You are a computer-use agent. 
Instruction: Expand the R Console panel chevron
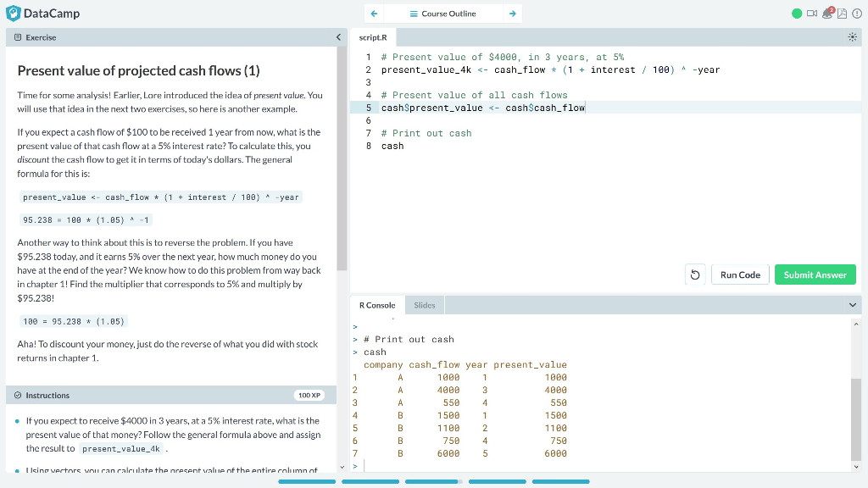(x=853, y=305)
